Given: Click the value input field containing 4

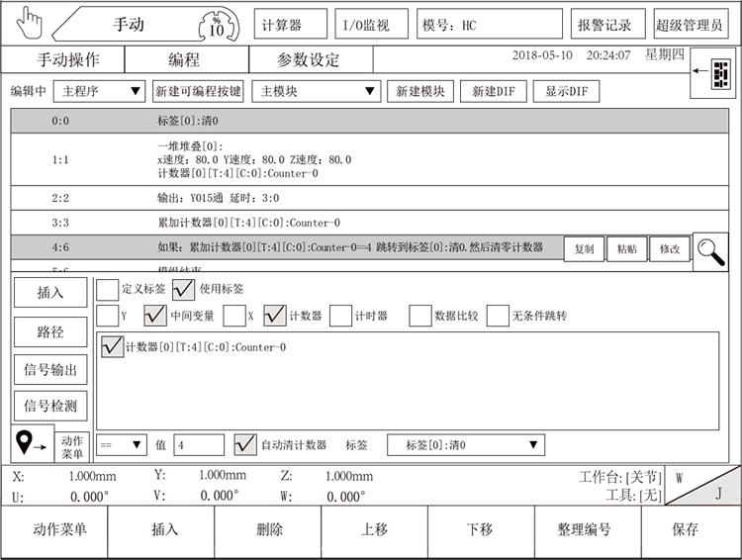Looking at the screenshot, I should point(199,445).
